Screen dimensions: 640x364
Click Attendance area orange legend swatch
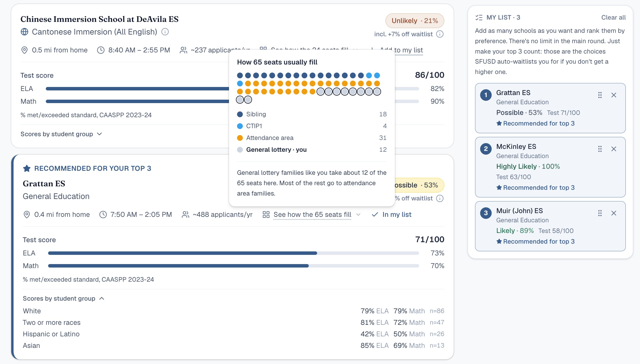click(240, 138)
